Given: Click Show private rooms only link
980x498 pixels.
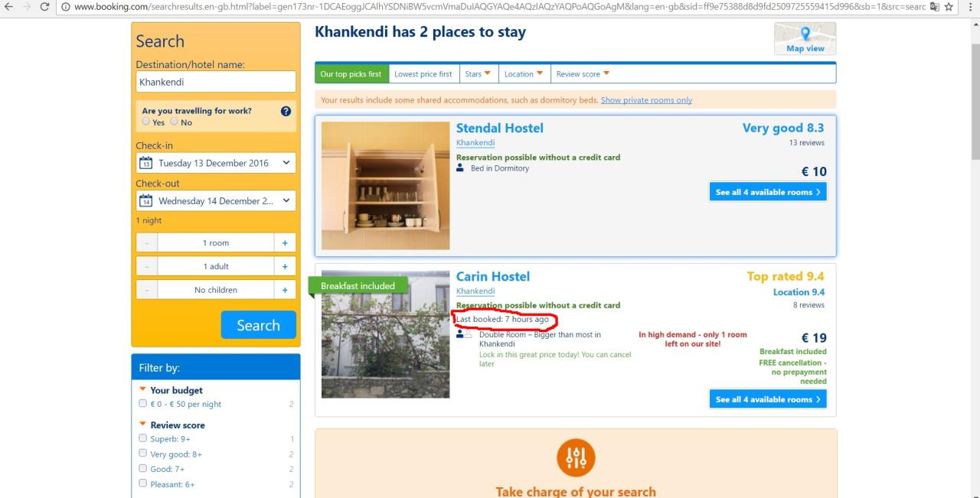Looking at the screenshot, I should 646,100.
